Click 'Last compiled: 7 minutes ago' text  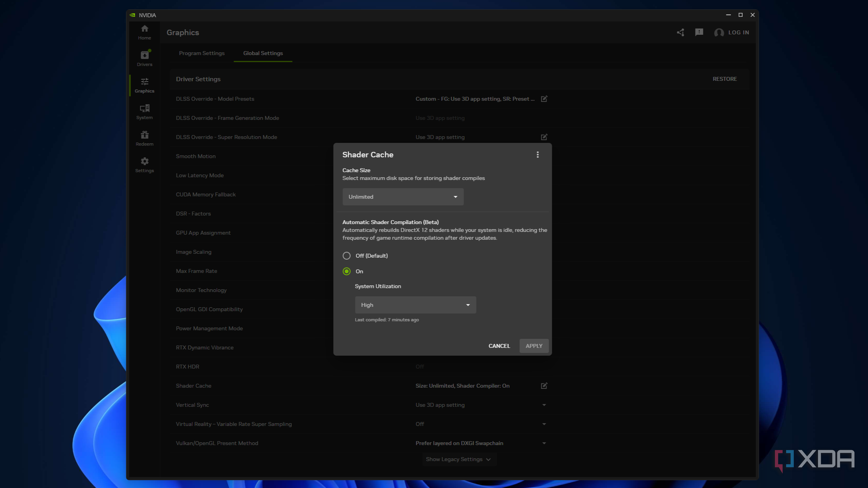point(387,320)
